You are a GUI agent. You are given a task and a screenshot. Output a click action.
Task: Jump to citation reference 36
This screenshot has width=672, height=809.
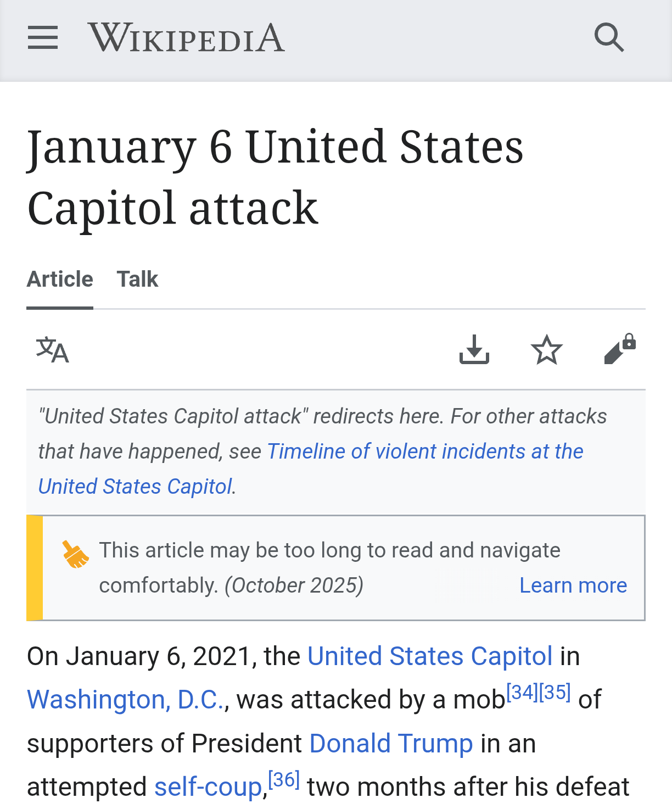coord(284,779)
